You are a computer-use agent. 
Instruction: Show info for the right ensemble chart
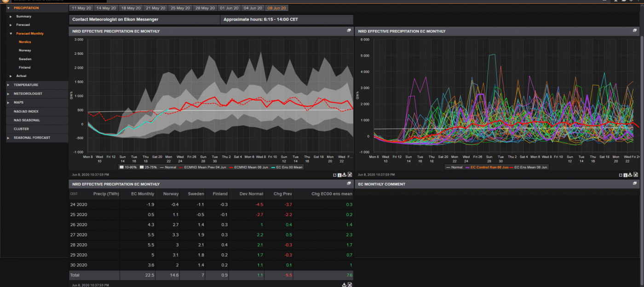click(x=626, y=175)
